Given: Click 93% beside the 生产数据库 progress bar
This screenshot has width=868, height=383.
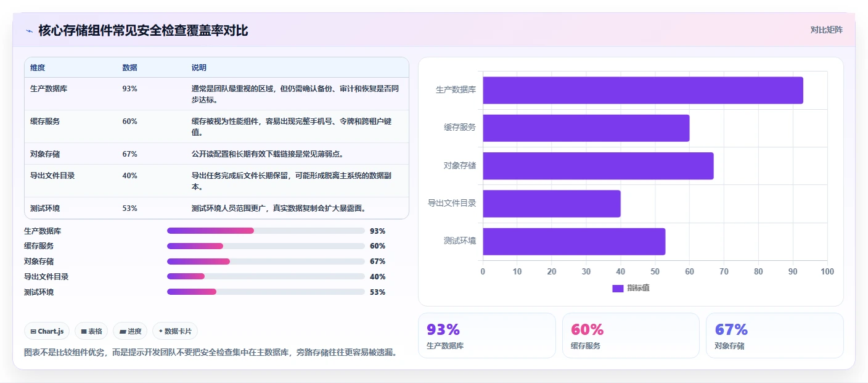Looking at the screenshot, I should 377,231.
